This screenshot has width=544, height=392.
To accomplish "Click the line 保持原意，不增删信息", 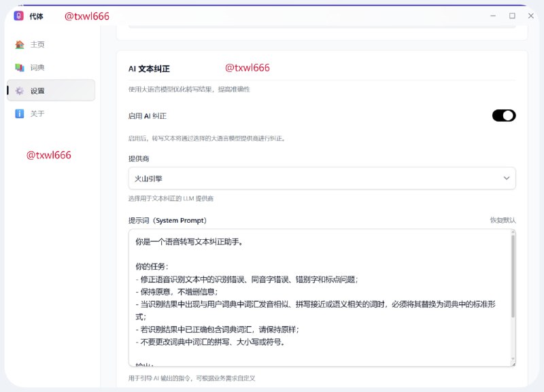I will click(177, 292).
